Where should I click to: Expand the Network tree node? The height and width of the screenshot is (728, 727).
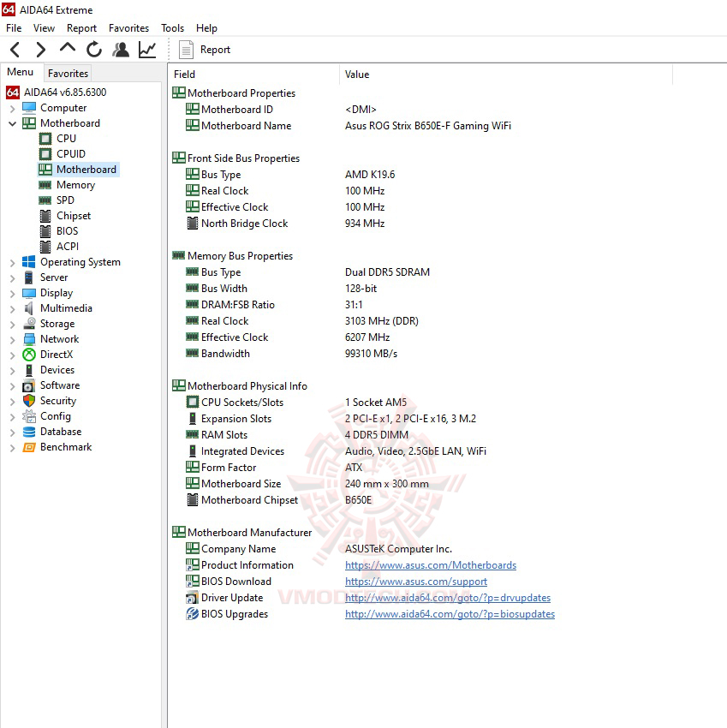pos(13,340)
